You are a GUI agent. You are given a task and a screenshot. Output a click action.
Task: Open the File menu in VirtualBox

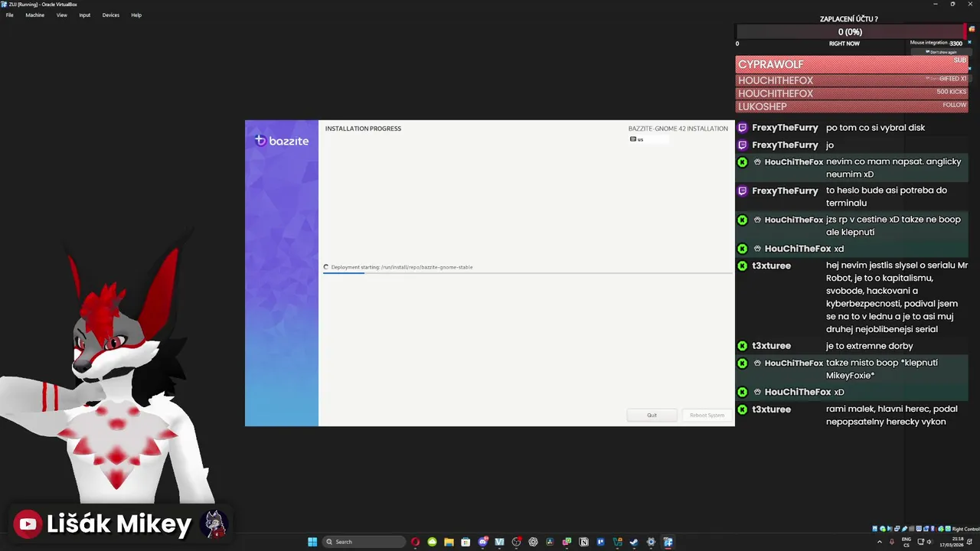pyautogui.click(x=9, y=15)
